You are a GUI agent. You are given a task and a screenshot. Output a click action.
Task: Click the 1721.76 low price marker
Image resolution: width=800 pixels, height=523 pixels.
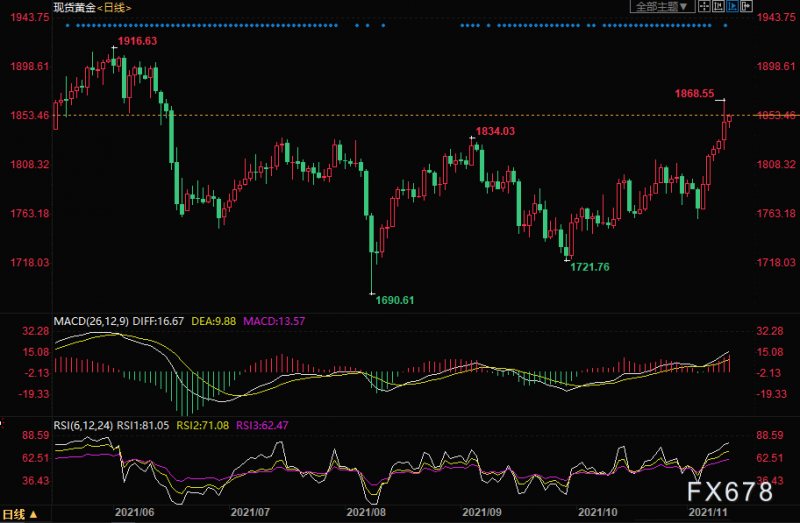(x=589, y=267)
